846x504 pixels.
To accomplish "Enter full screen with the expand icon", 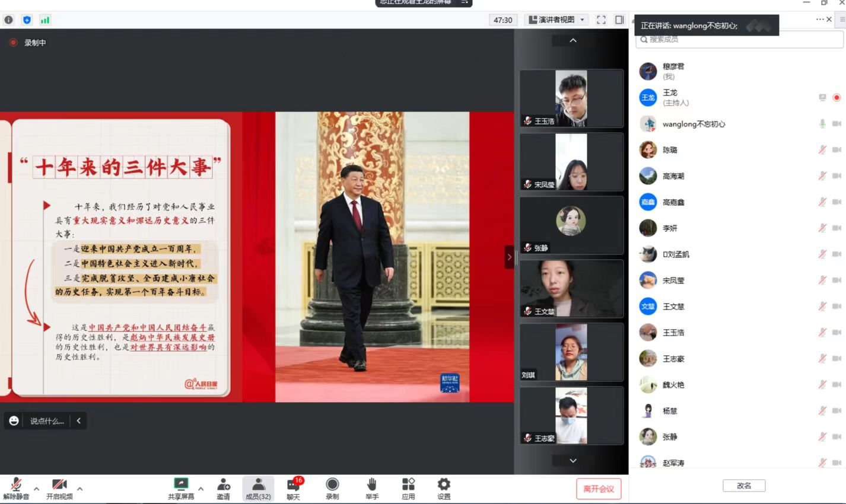I will coord(601,20).
